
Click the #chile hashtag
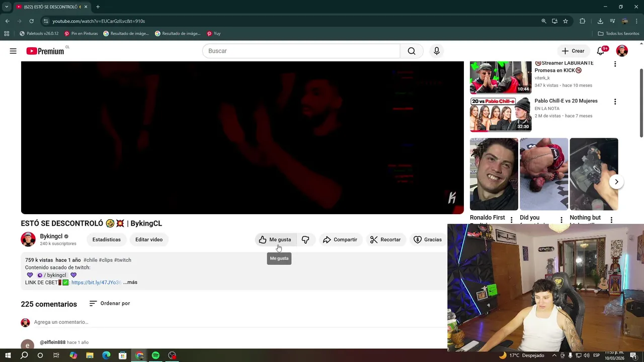[90, 260]
